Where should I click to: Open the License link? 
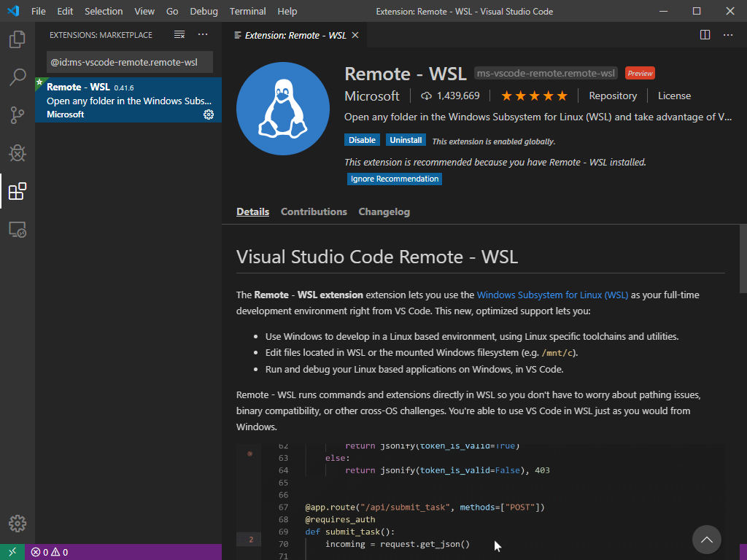(674, 96)
